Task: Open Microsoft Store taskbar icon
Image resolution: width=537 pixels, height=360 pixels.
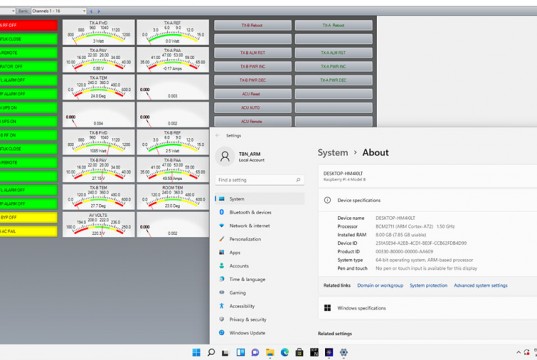Action: (299, 352)
